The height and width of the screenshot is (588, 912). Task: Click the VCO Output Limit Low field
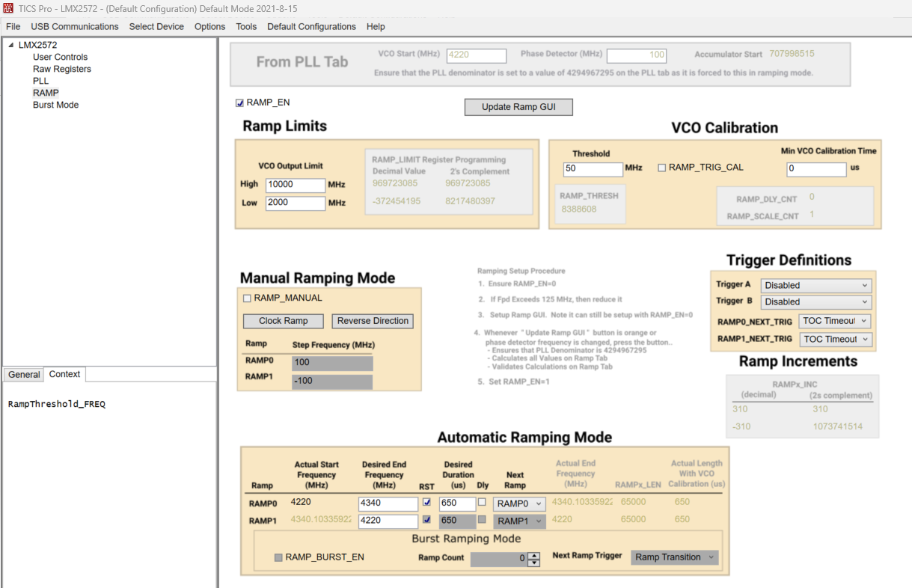tap(296, 203)
